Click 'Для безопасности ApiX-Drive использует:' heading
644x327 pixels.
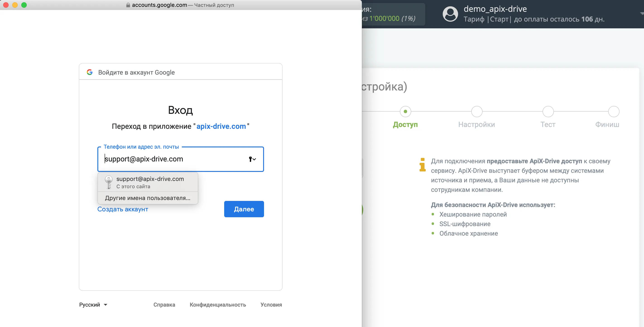click(x=493, y=205)
